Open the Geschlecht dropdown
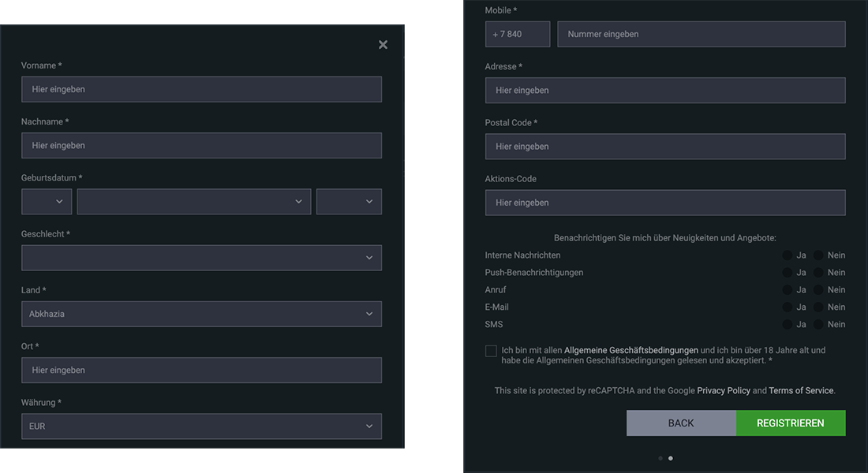 201,257
